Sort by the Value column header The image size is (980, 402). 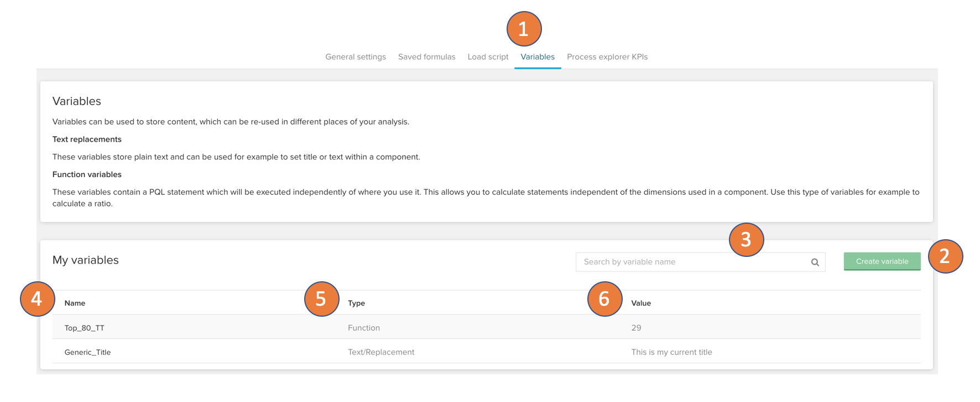pos(641,303)
